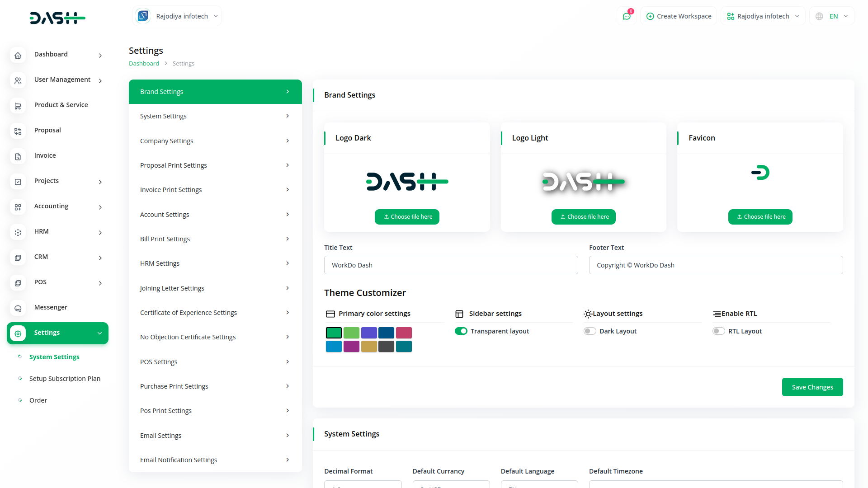Select the Proposal module icon

click(18, 131)
